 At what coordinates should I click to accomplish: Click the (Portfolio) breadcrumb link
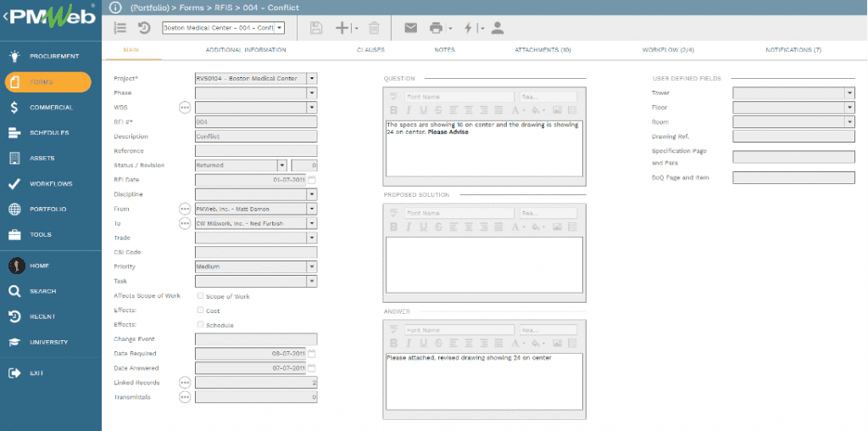(151, 8)
